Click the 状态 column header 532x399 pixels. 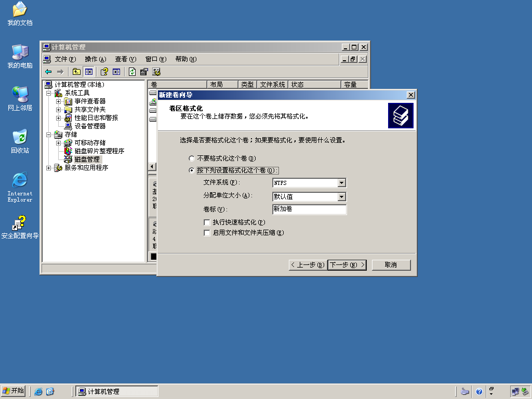[x=314, y=85]
